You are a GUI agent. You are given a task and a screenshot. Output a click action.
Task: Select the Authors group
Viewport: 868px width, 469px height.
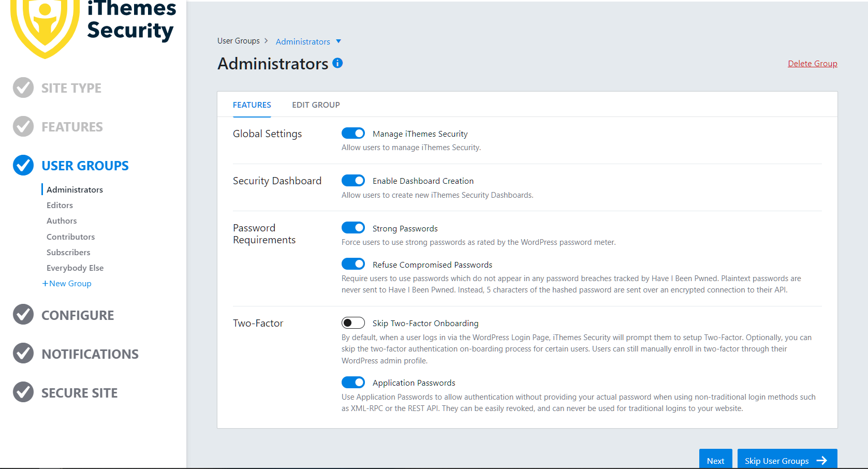[x=62, y=221]
